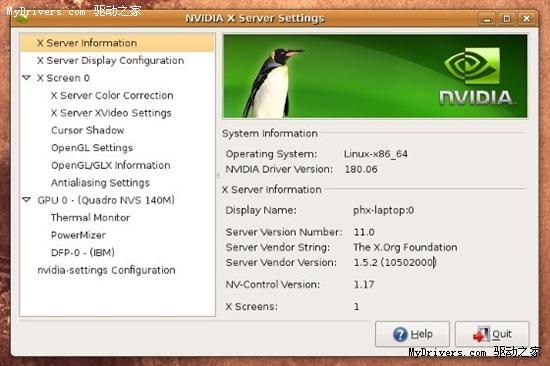Click the window icon in title bar

coord(22,17)
